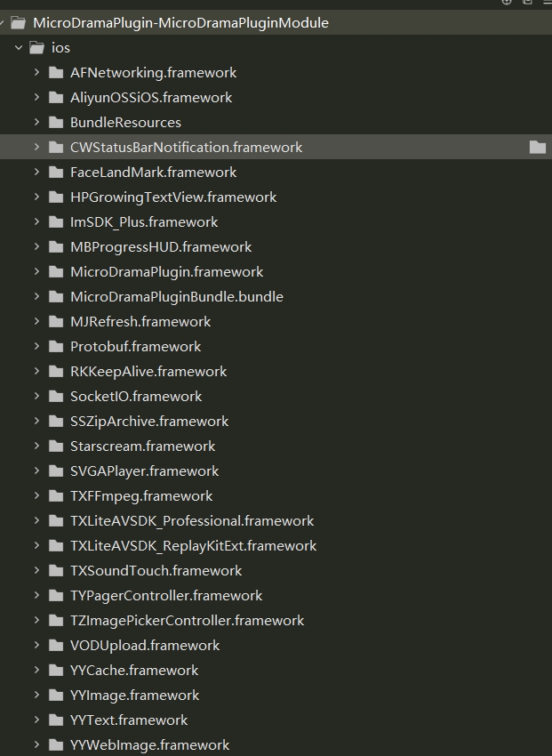Expand the YYText.framework chevron
The width and height of the screenshot is (552, 756).
pyautogui.click(x=37, y=720)
